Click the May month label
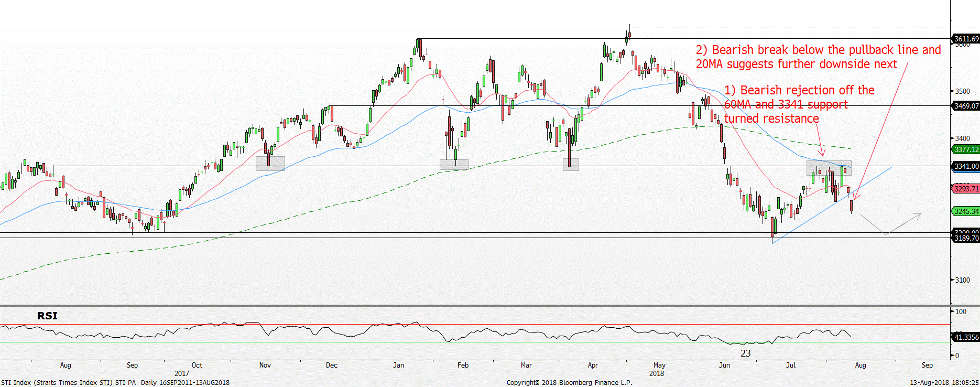This screenshot has width=980, height=387. [659, 365]
